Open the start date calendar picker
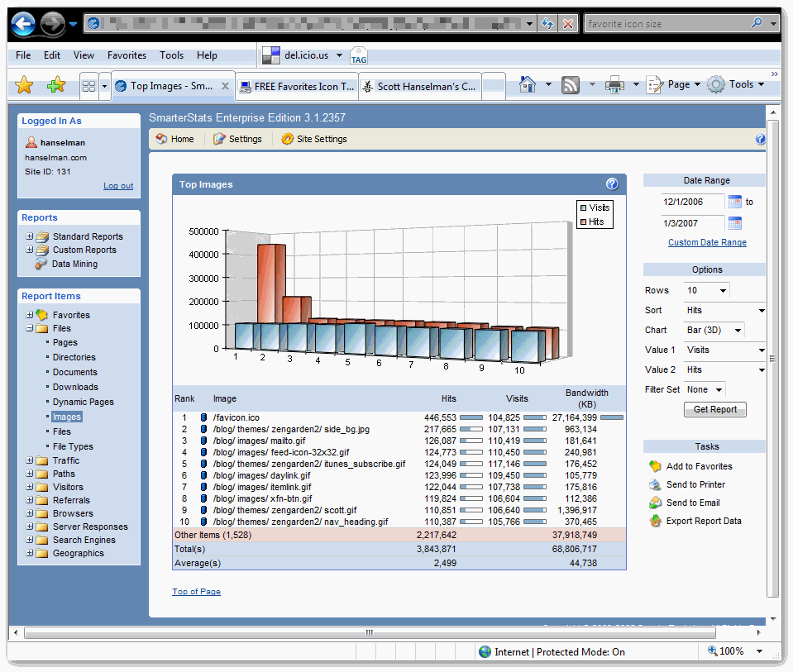The width and height of the screenshot is (793, 672). point(735,202)
